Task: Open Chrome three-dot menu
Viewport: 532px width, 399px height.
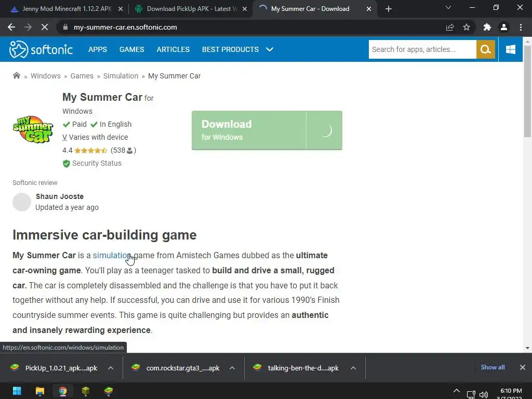Action: 521,27
